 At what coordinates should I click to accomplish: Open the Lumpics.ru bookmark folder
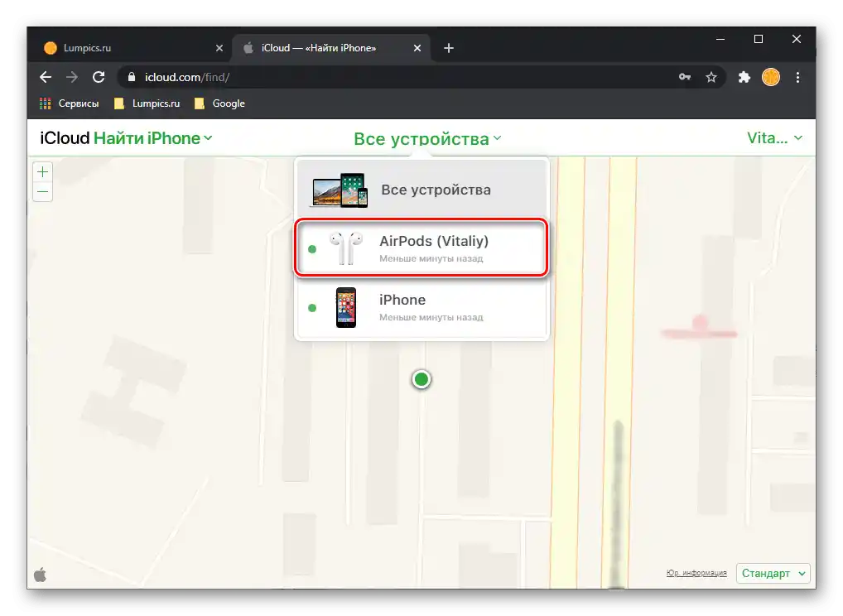point(147,103)
